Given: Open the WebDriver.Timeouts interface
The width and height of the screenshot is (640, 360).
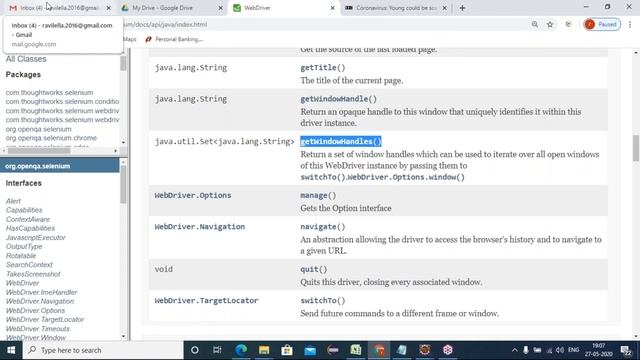Looking at the screenshot, I should point(38,329).
